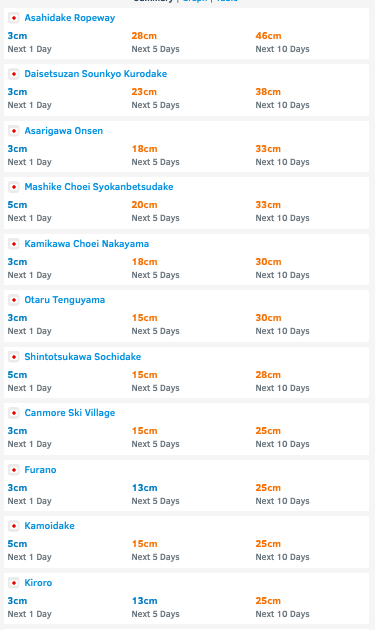Open the Kamoidake resort link
375x630 pixels.
coord(49,526)
